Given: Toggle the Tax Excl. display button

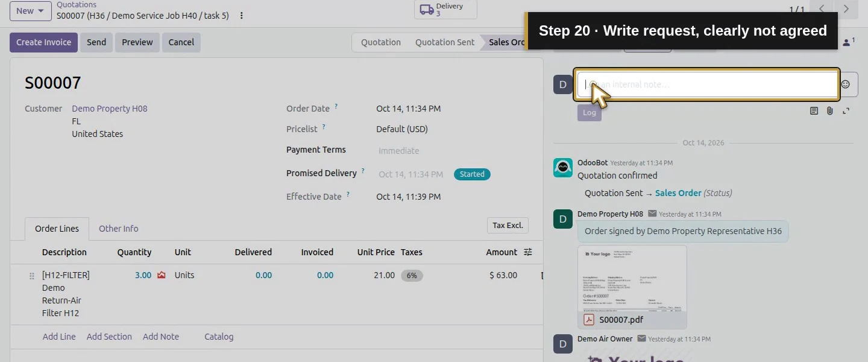Looking at the screenshot, I should (508, 226).
